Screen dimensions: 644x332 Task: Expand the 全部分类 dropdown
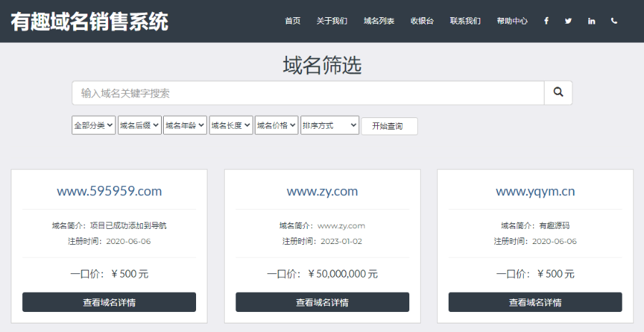pos(94,125)
